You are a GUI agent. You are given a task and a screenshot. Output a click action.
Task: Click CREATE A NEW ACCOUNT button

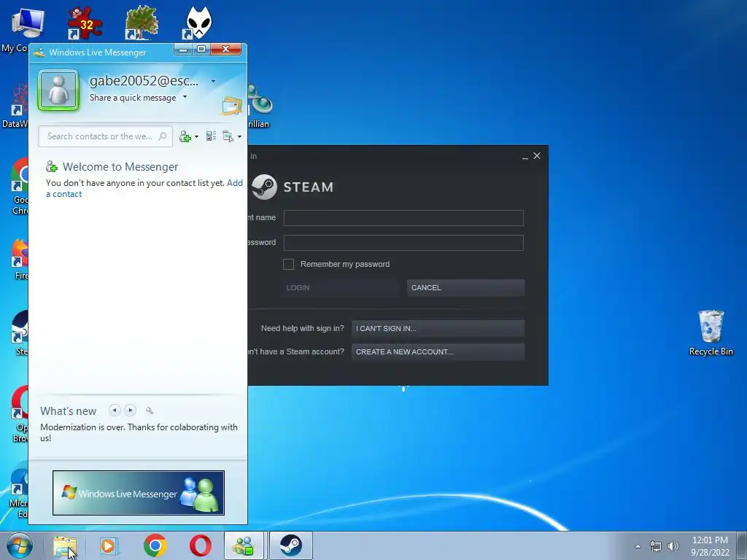tap(438, 352)
